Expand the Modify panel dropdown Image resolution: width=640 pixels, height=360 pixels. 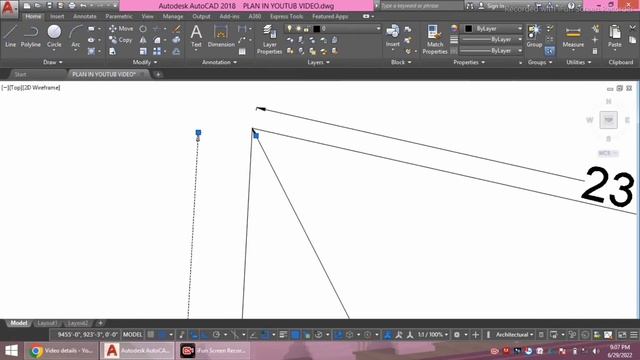tap(145, 62)
